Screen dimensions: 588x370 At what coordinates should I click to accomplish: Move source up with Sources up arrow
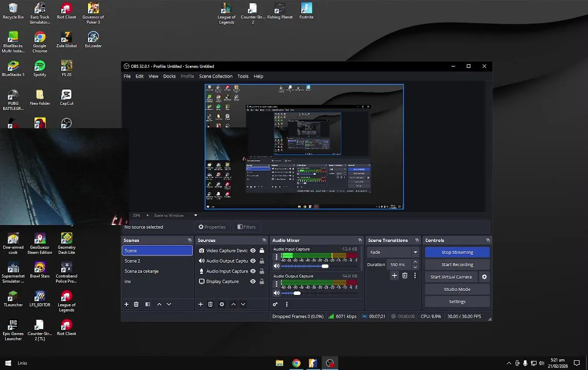(233, 304)
